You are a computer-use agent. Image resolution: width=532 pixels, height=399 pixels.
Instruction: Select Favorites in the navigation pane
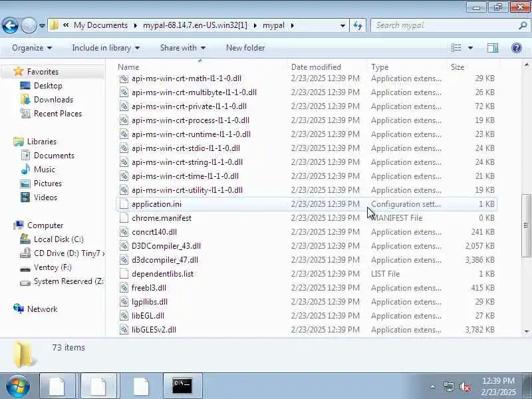pyautogui.click(x=43, y=72)
